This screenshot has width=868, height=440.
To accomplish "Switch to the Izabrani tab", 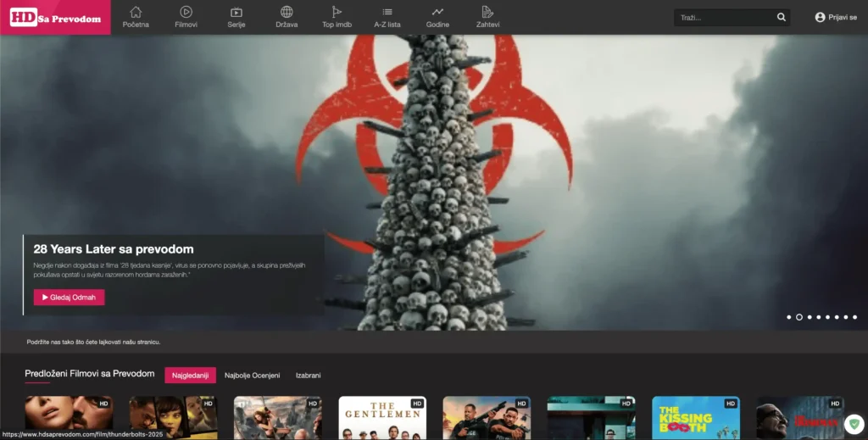I will coord(309,376).
